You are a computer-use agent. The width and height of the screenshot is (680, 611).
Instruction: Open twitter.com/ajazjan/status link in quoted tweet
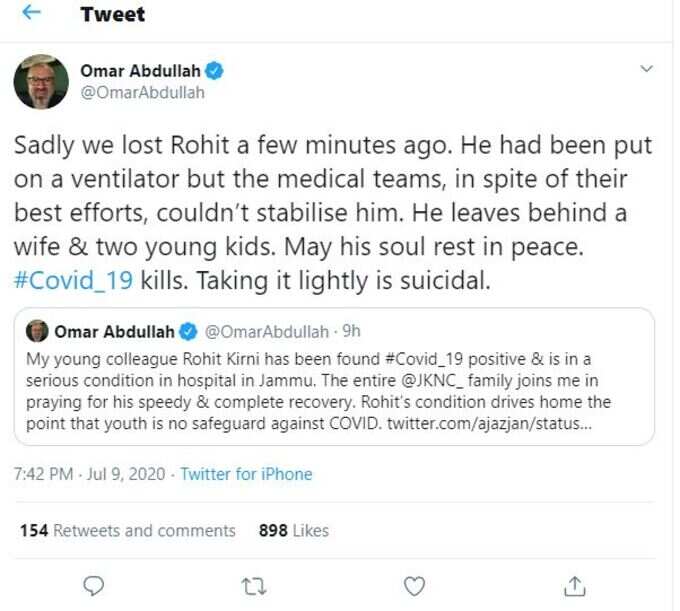point(489,424)
